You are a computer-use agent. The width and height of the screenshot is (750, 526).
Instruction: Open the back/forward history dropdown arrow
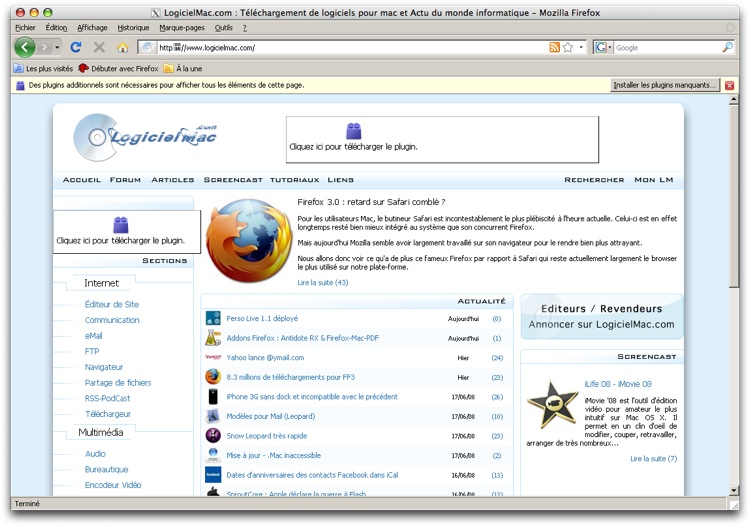point(57,47)
